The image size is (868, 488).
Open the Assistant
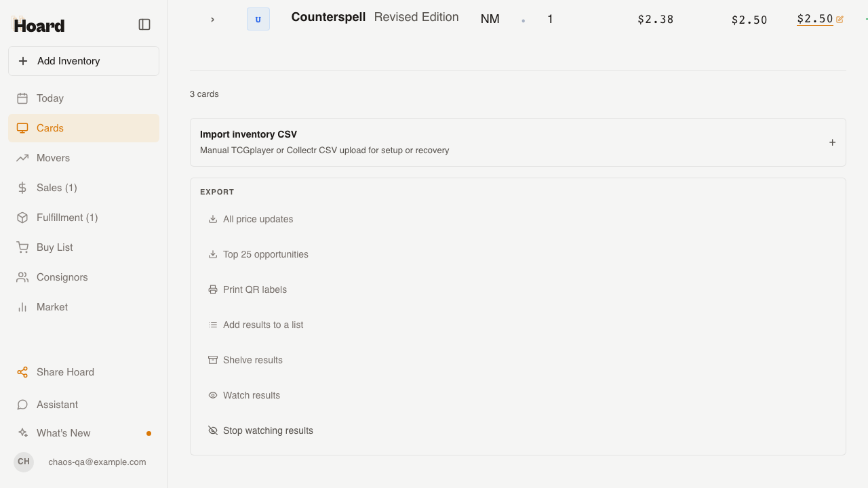[83, 405]
